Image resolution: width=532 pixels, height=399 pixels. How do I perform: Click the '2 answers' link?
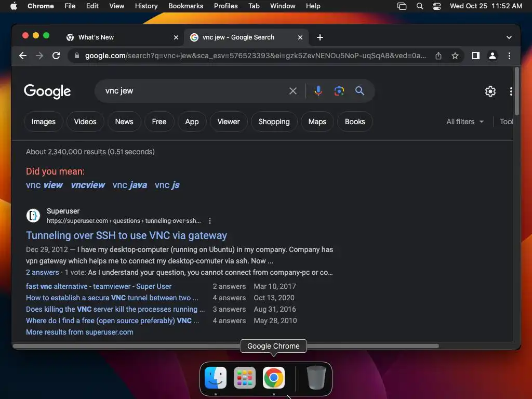pos(43,272)
